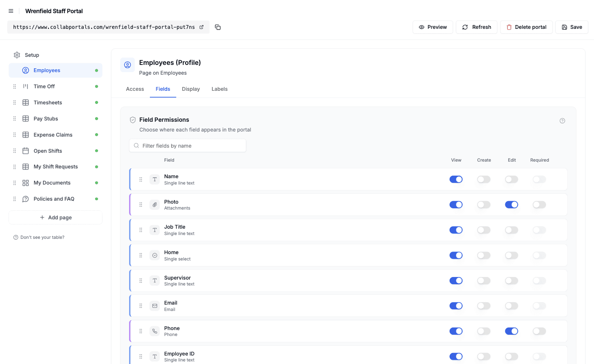Click the My Documents grid icon

(25, 183)
